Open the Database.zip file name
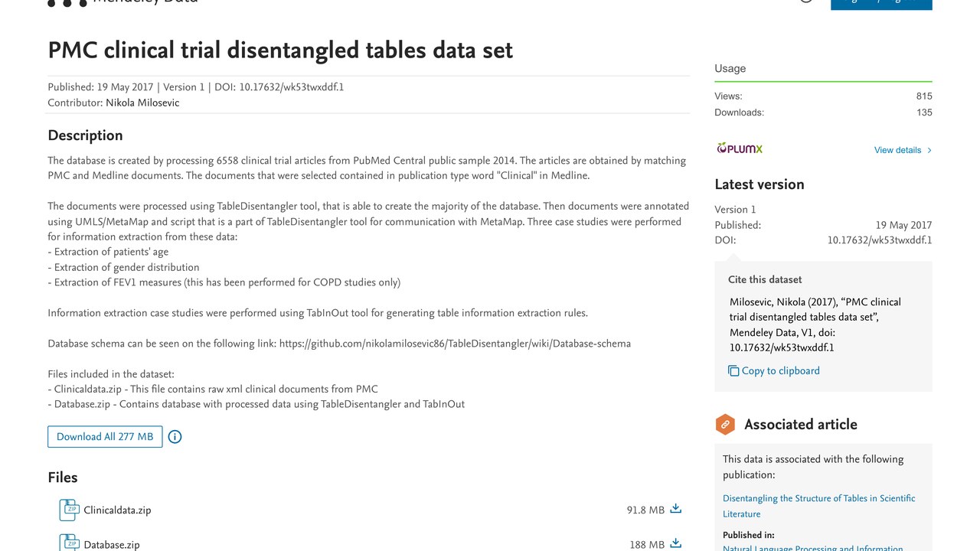 click(112, 545)
